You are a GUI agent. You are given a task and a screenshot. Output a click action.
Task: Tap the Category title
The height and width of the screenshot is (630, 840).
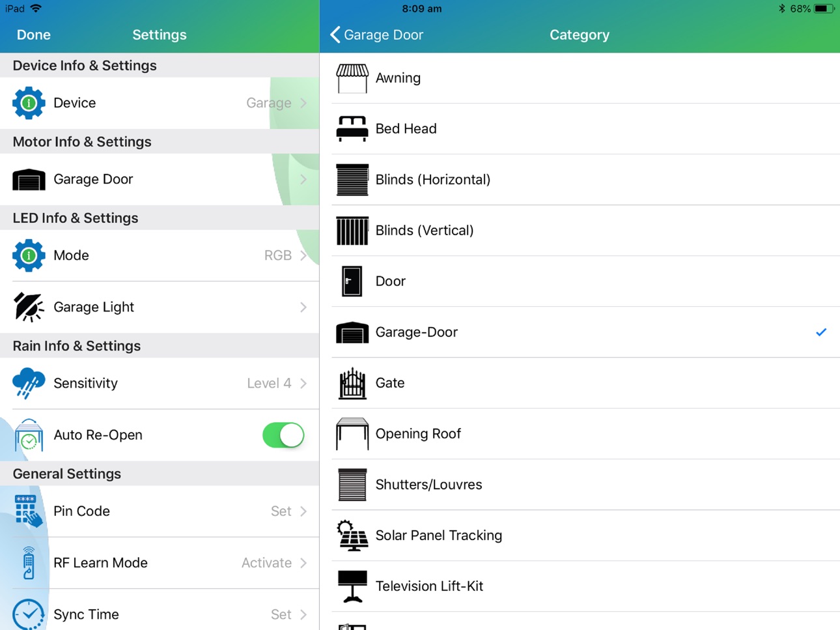coord(580,35)
